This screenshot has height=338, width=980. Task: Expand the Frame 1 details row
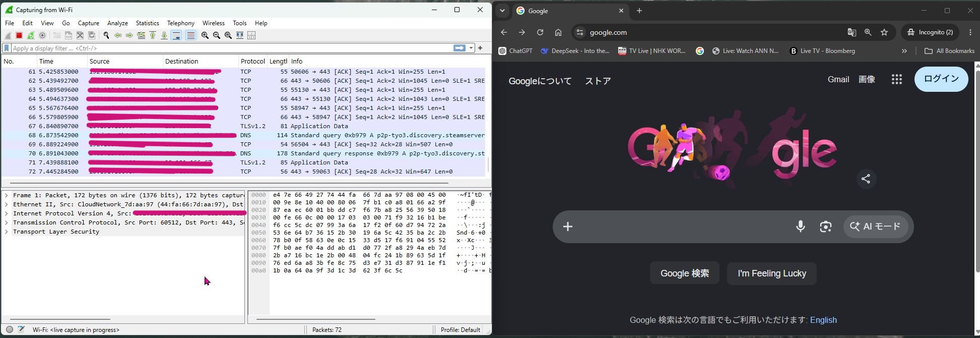click(7, 195)
